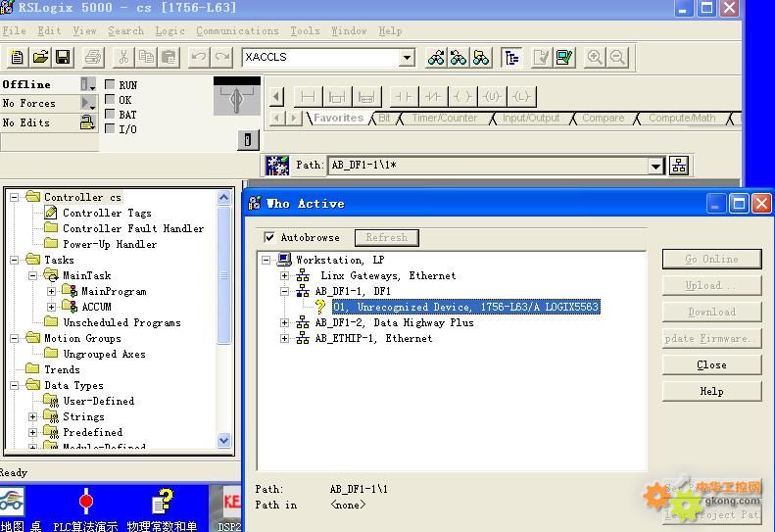Image resolution: width=775 pixels, height=532 pixels.
Task: Open the Communications menu
Action: point(237,30)
